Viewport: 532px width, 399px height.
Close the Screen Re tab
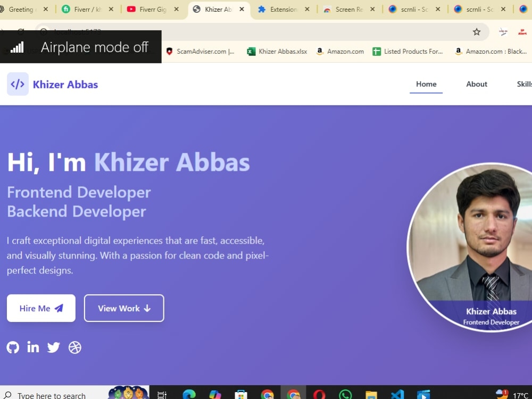372,9
